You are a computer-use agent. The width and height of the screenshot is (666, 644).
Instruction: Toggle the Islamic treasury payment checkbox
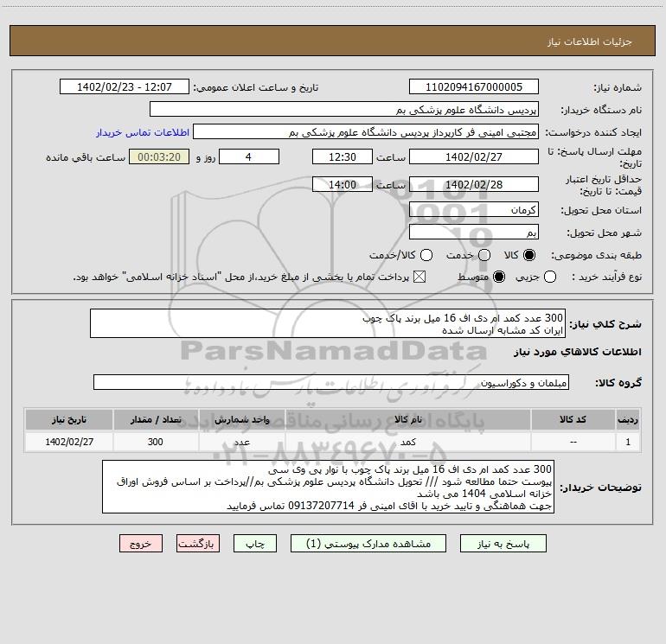tap(419, 277)
